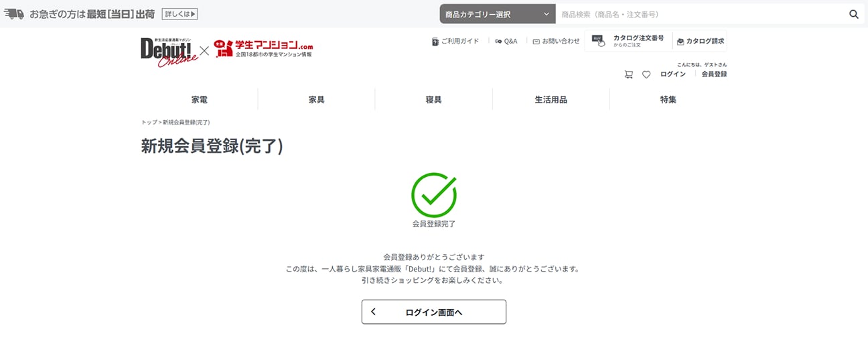Click the 学生マンション.com logo

click(264, 48)
